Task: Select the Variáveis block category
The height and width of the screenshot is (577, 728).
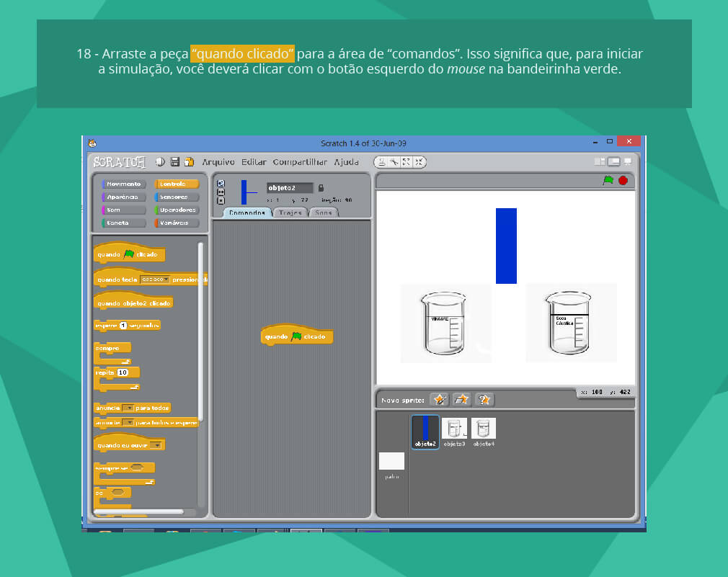Action: [x=177, y=223]
